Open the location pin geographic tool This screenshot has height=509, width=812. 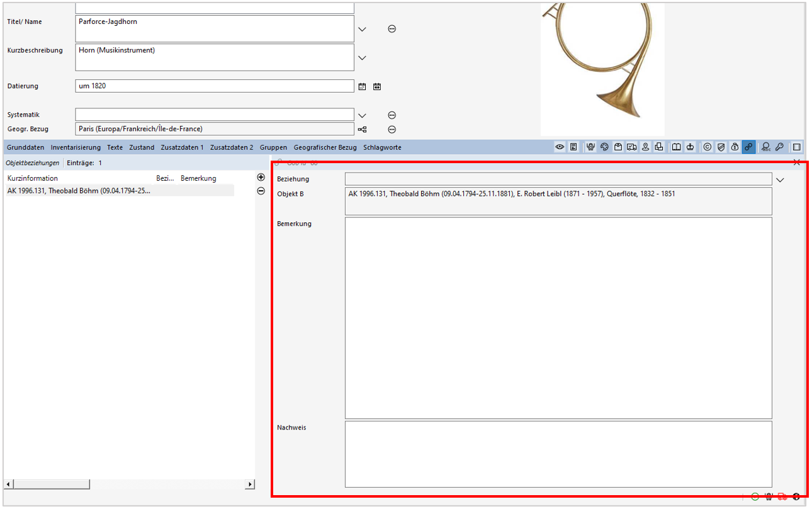coord(645,147)
